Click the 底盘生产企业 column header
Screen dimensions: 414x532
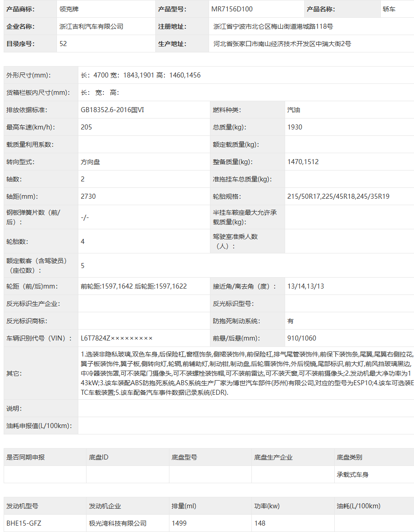273,457
